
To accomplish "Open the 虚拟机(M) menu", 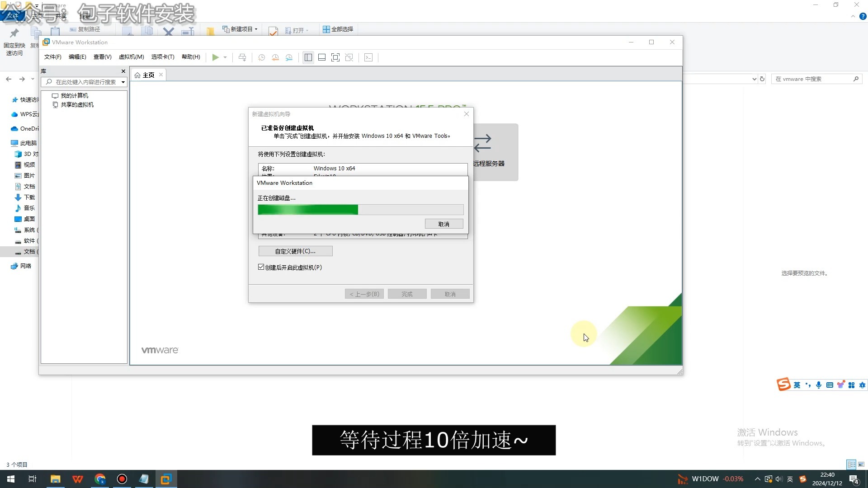I will [x=131, y=57].
